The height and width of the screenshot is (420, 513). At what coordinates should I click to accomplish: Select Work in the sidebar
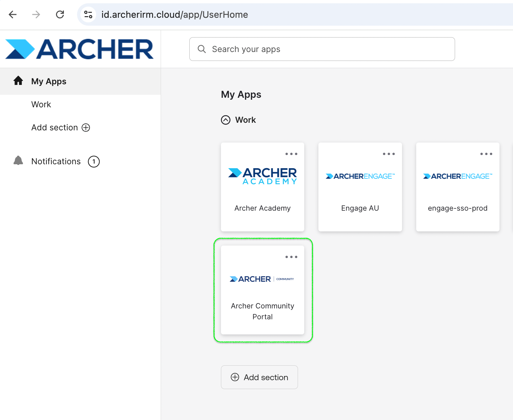[41, 104]
